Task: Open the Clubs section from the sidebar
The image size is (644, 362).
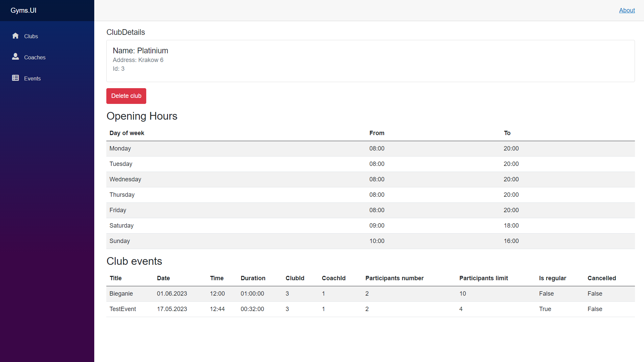Action: tap(31, 36)
